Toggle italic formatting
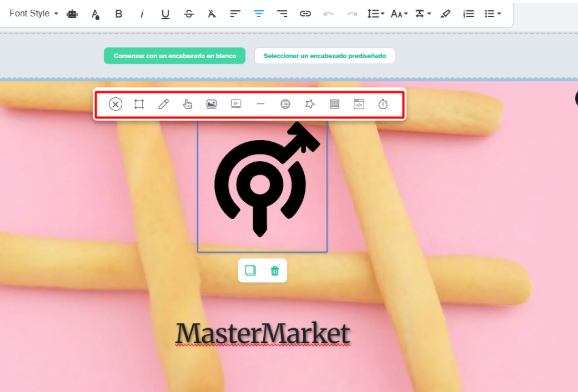The height and width of the screenshot is (392, 578). click(142, 14)
